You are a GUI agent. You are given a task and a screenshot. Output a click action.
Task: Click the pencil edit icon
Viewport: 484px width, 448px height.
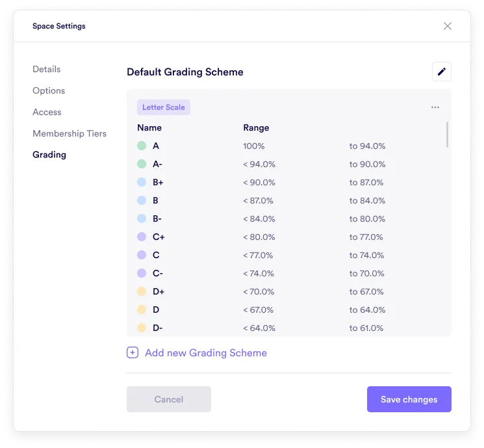pos(442,72)
